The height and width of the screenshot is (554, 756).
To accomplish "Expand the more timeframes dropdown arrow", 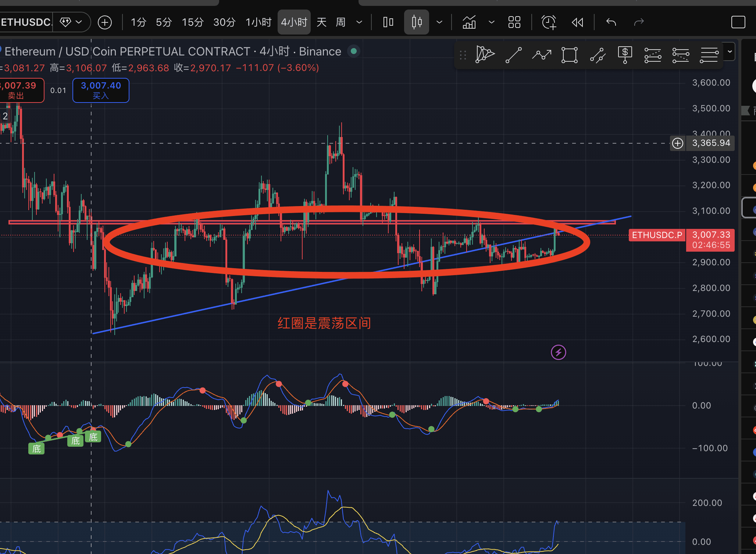I will tap(359, 22).
